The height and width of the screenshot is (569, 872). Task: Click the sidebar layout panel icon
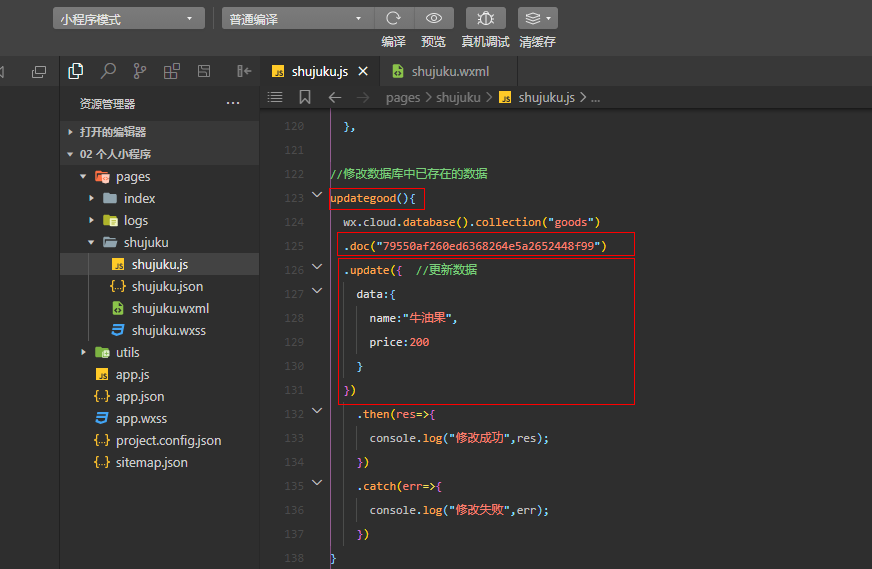204,71
